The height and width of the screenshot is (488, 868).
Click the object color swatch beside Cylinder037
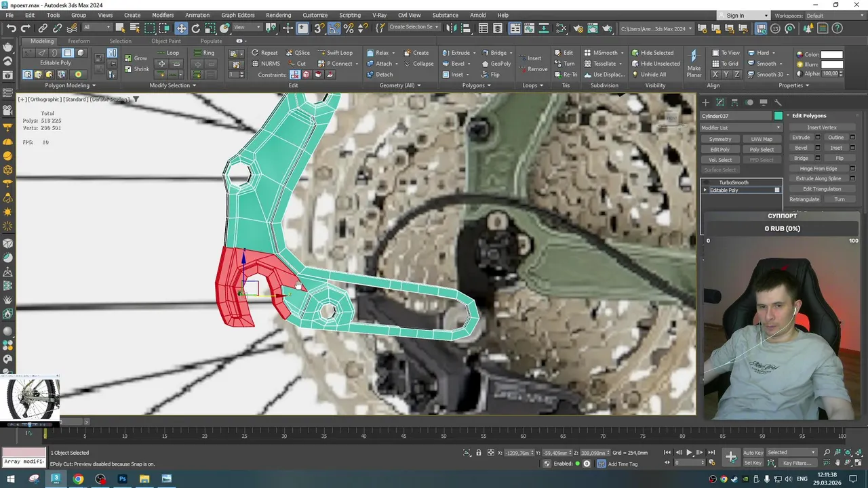[778, 116]
